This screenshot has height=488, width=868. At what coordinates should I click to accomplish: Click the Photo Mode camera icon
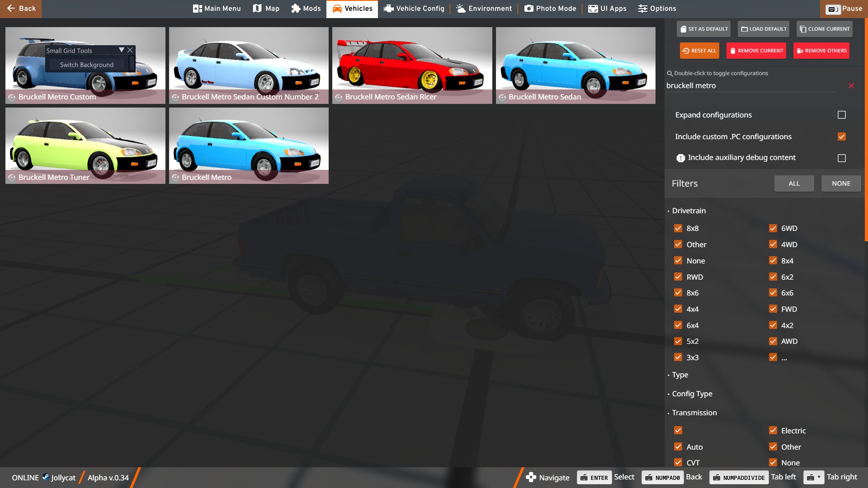click(x=528, y=8)
